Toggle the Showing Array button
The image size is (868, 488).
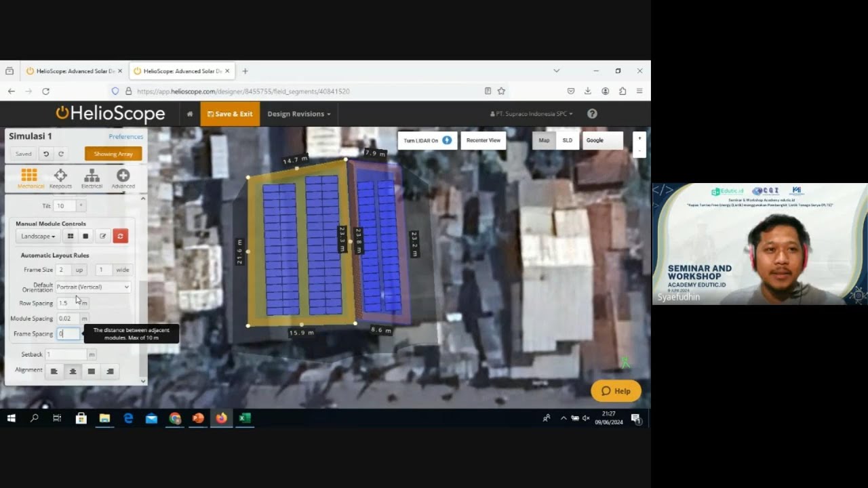(x=113, y=154)
